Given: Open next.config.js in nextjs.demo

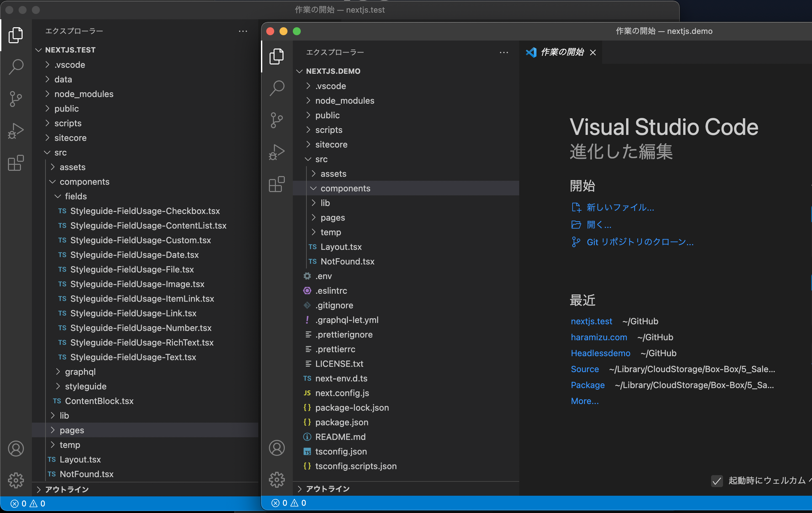Looking at the screenshot, I should (406, 393).
